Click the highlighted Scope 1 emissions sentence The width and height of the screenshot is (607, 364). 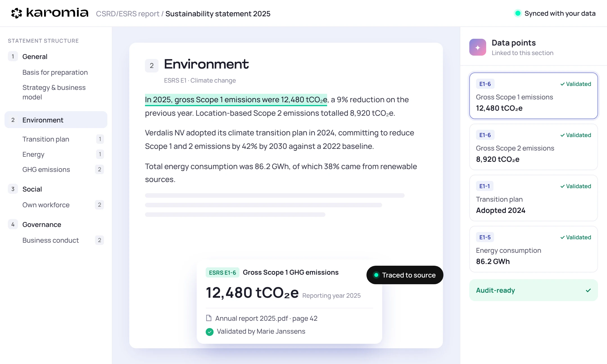[236, 100]
